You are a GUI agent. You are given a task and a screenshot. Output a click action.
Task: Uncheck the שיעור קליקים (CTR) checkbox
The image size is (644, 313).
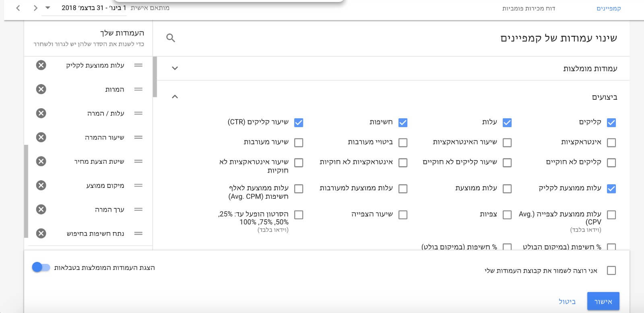299,123
